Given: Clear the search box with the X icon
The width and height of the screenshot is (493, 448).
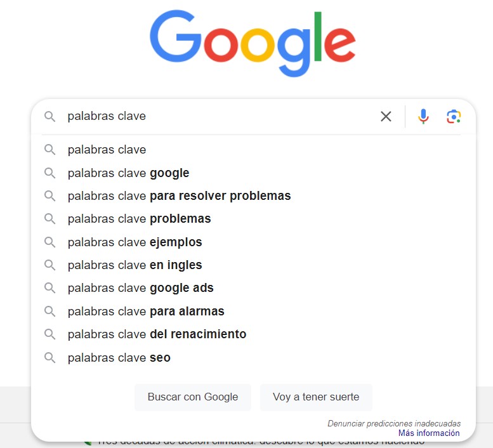Looking at the screenshot, I should 386,116.
